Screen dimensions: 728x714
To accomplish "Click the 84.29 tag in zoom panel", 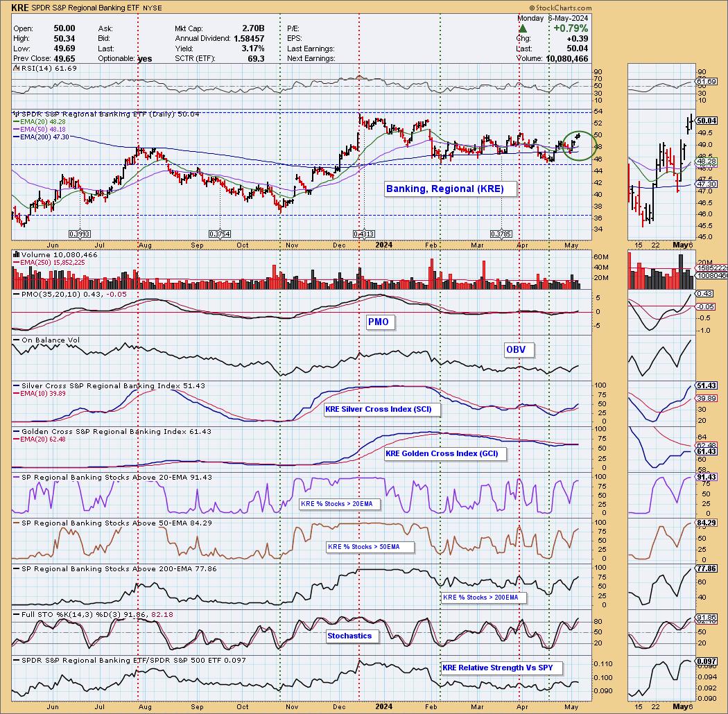I will [707, 523].
